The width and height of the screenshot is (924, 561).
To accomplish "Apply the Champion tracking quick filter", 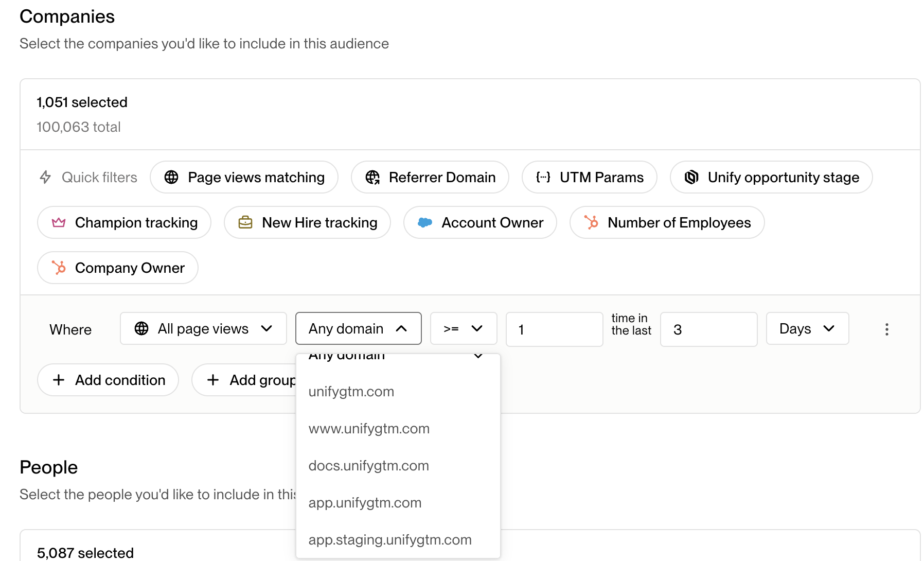I will click(x=124, y=222).
